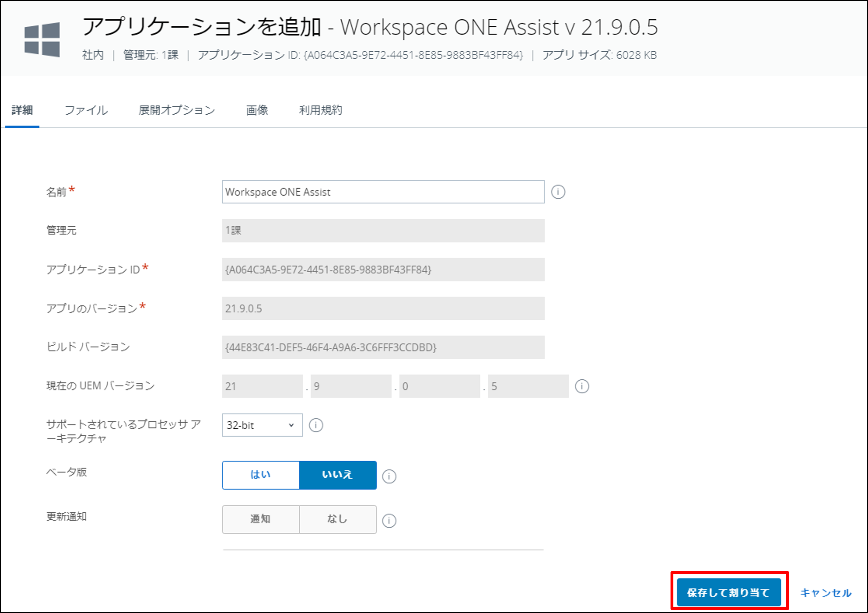Click the UEM version field showing 21
The width and height of the screenshot is (868, 613).
pos(262,386)
